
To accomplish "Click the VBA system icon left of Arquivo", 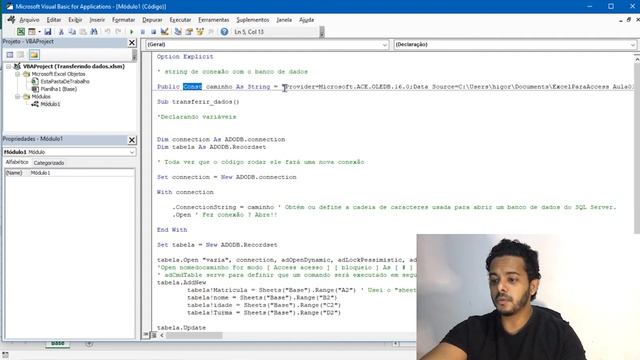I will [11, 20].
